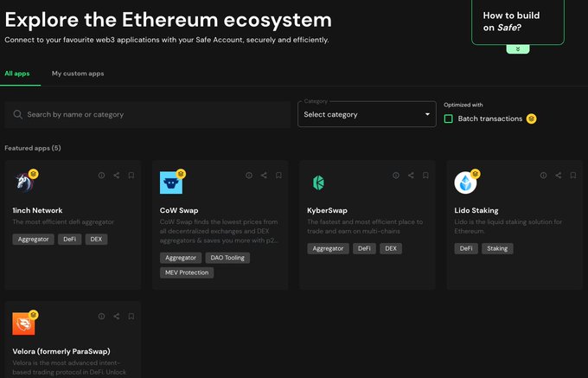The width and height of the screenshot is (588, 378).
Task: Switch to the All apps tab
Action: pos(17,74)
